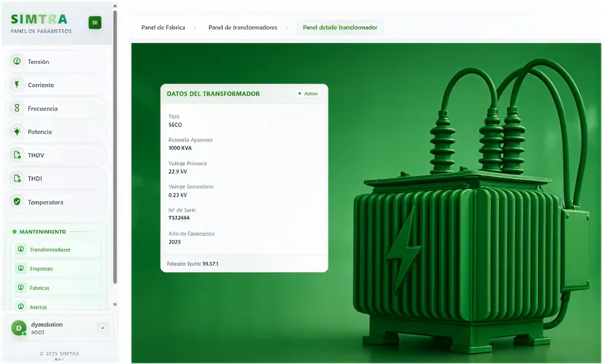Click the sidebar scrollbar up arrow
This screenshot has height=364, width=602.
[x=115, y=6]
